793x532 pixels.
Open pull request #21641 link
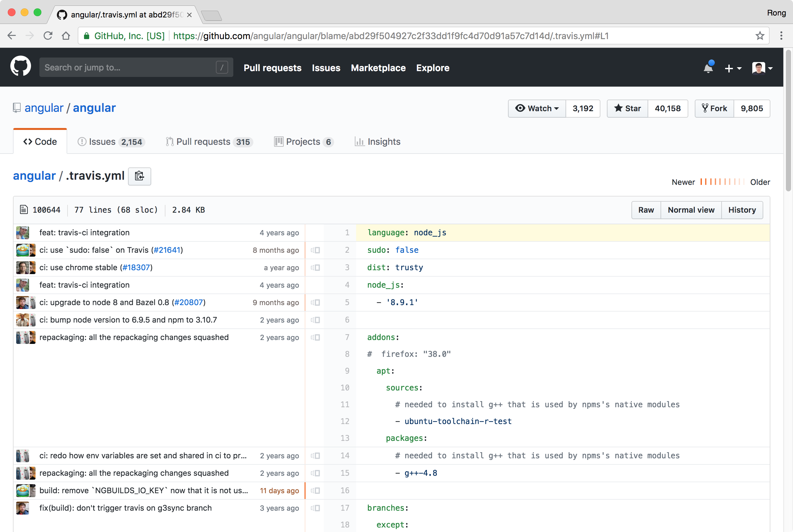pos(167,250)
